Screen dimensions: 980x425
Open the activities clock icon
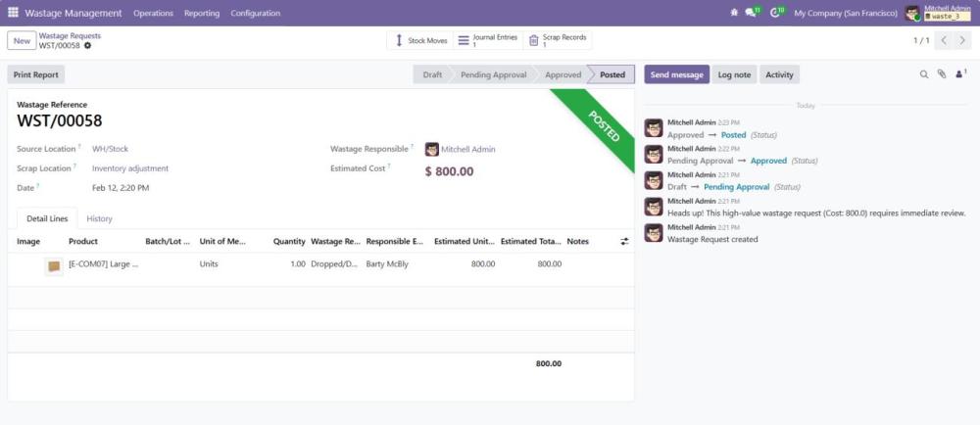pos(776,13)
